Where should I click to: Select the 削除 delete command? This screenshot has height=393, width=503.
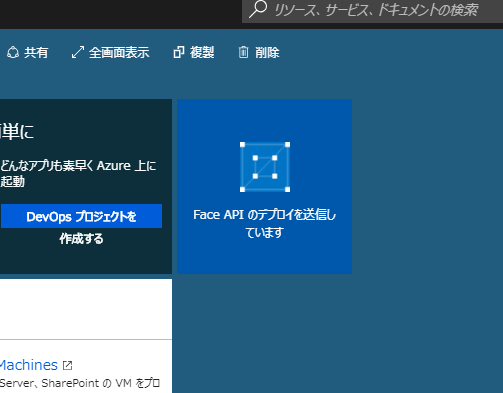[267, 53]
